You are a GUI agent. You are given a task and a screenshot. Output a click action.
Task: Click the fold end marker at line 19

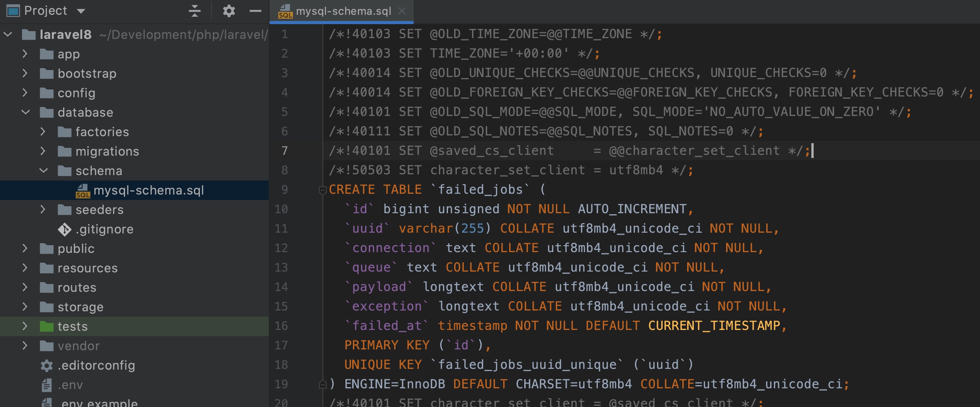point(323,384)
